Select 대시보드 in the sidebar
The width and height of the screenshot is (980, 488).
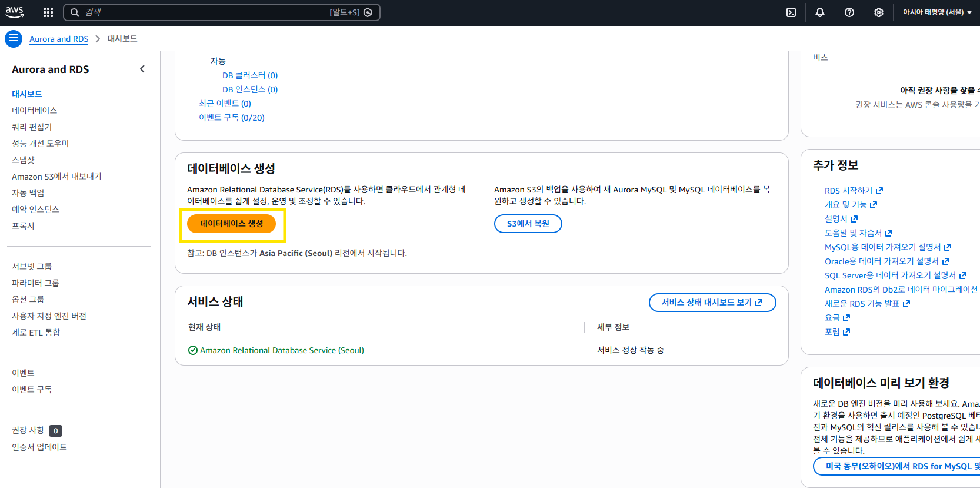click(x=27, y=94)
